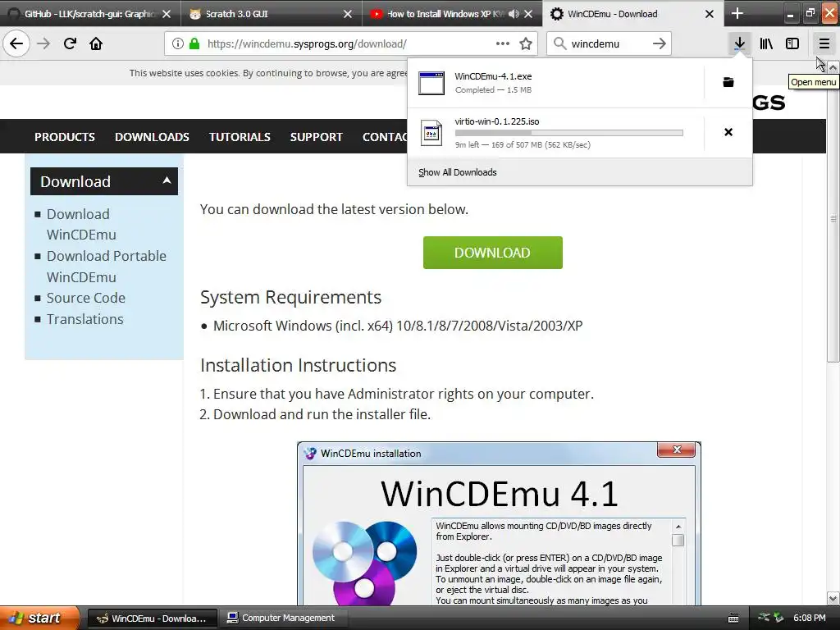The image size is (840, 630).
Task: Close the GitHub scratch-gui tab
Action: [x=167, y=14]
